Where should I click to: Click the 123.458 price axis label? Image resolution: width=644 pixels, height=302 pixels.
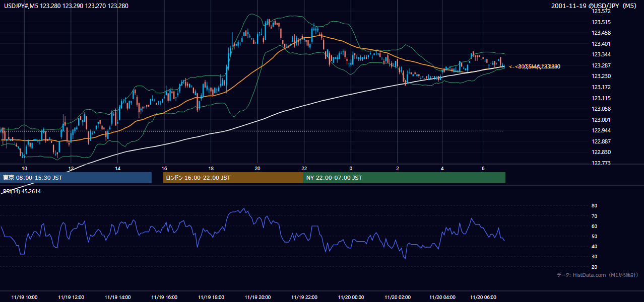[602, 33]
